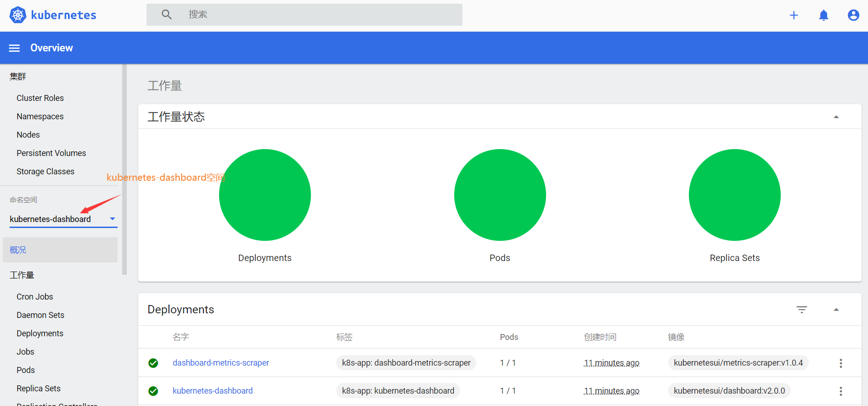Open the Deployments filter icon
Screen dimensions: 868x406
pyautogui.click(x=802, y=310)
